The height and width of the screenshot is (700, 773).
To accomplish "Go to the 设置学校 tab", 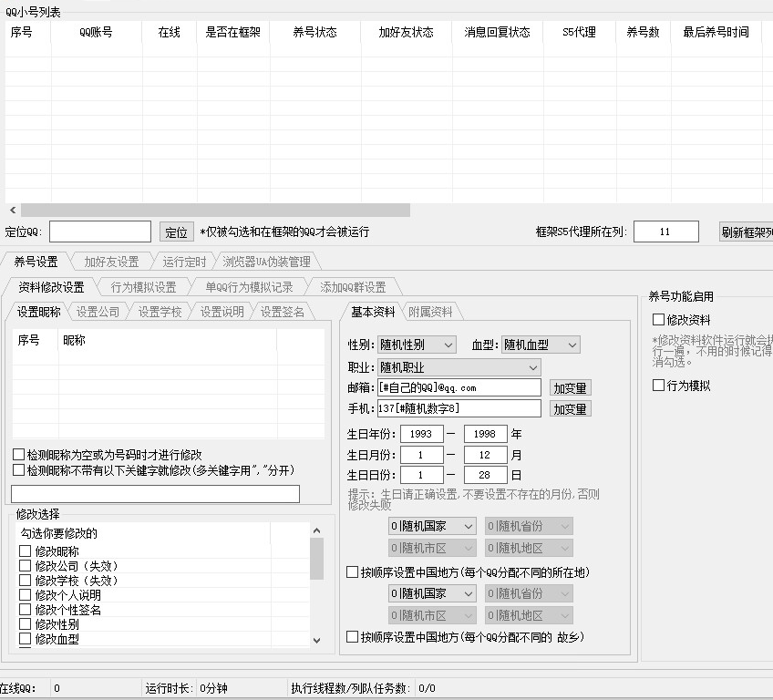I will point(160,312).
